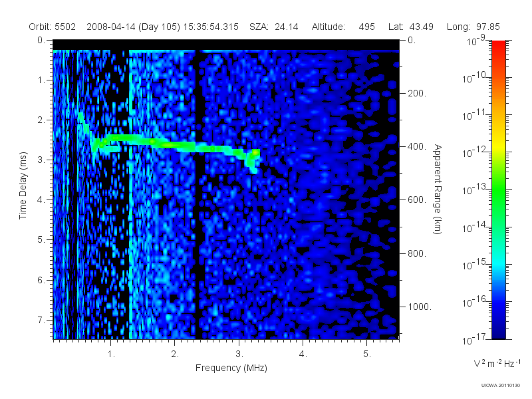The width and height of the screenshot is (532, 399).
Task: Click the 3. tick label on frequency axis
Action: click(239, 354)
